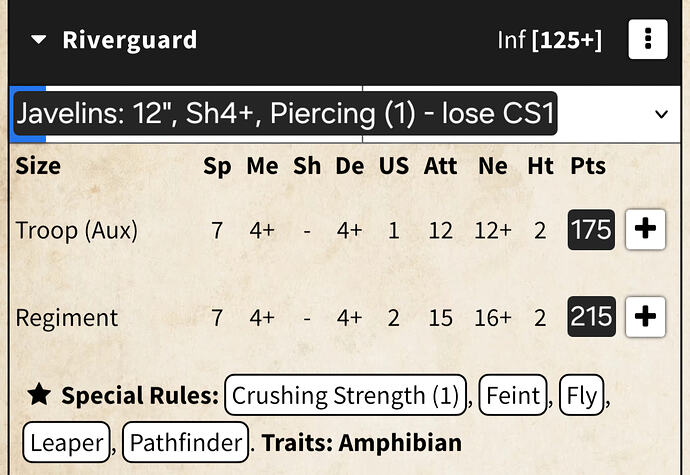Click the star icon beside Special Rules
The width and height of the screenshot is (690, 475).
tap(39, 396)
